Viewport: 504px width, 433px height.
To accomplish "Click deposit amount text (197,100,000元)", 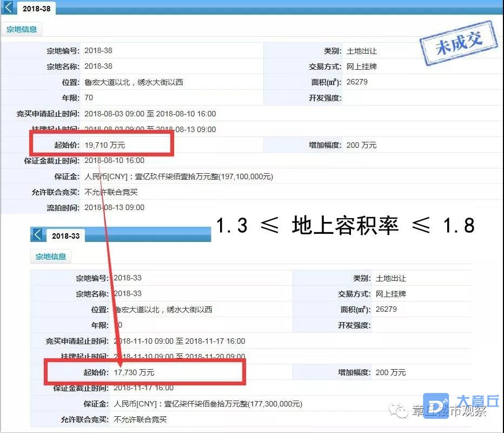I will 246,176.
